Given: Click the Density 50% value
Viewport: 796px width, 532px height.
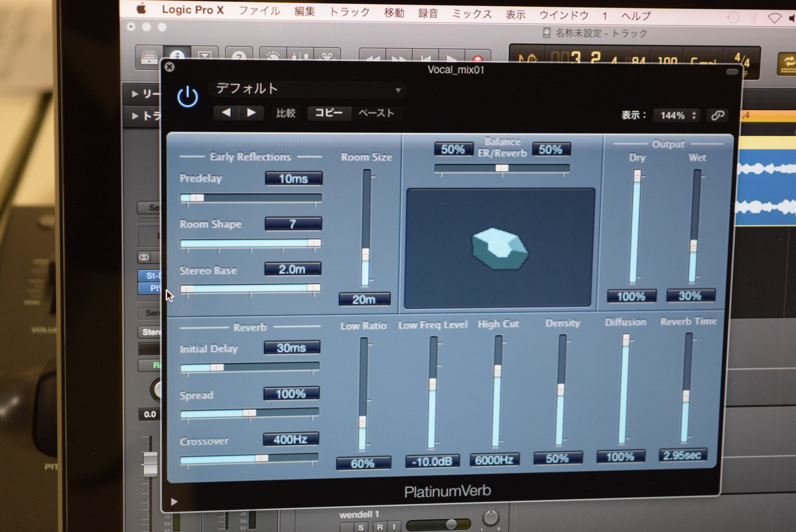Looking at the screenshot, I should click(x=558, y=458).
